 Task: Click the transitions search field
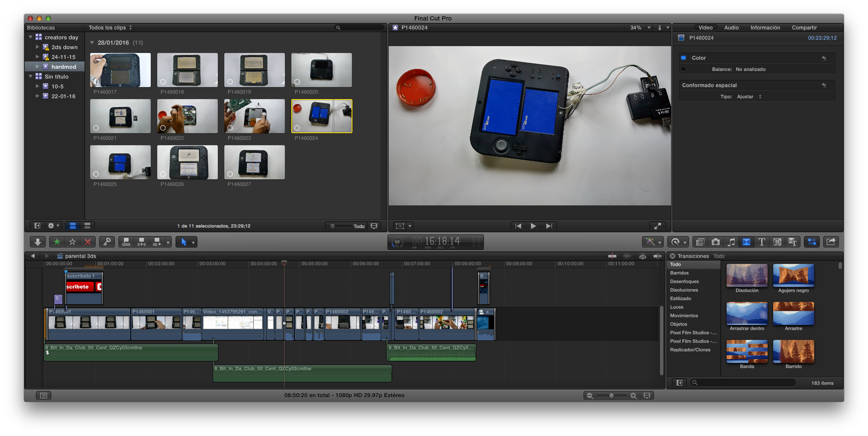(743, 383)
